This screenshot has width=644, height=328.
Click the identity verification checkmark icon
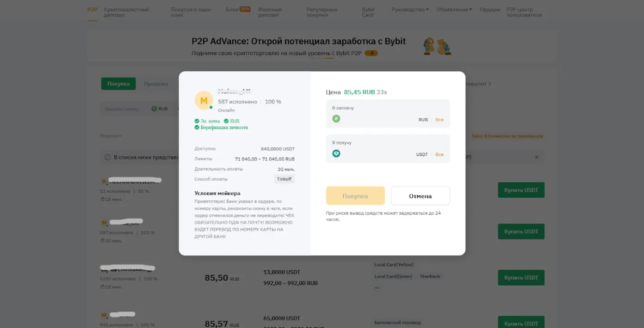(x=197, y=128)
